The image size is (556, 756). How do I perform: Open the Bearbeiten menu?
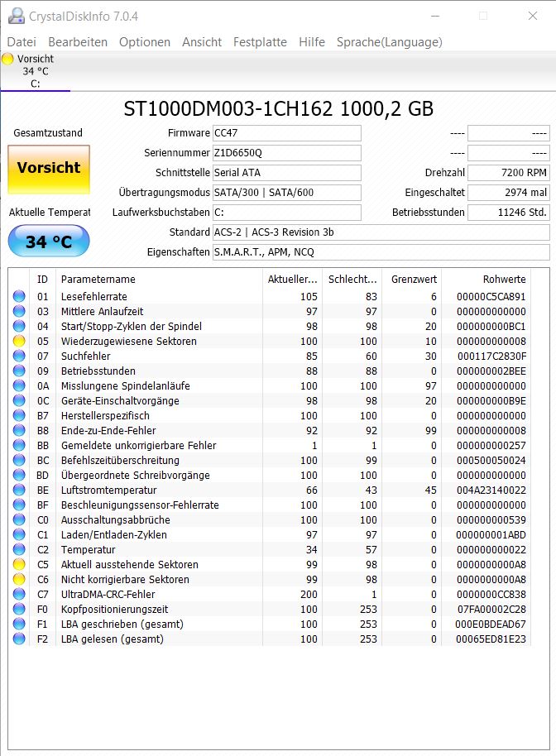pos(78,42)
